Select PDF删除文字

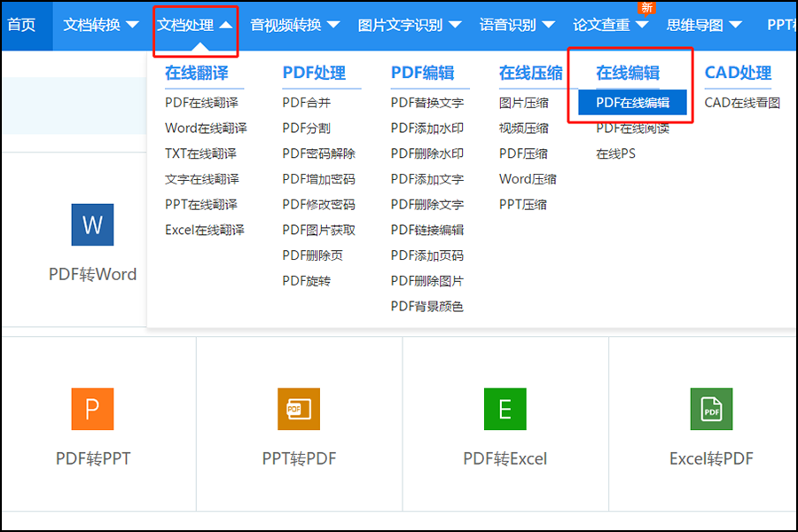pyautogui.click(x=427, y=205)
